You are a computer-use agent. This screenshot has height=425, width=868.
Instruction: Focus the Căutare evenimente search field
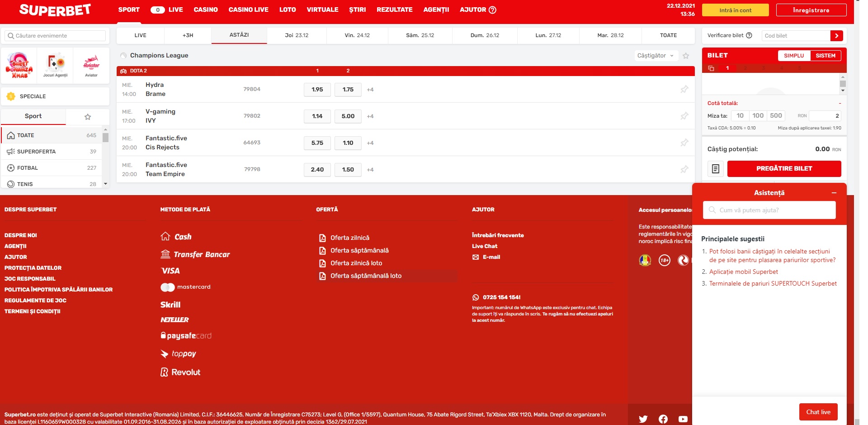pyautogui.click(x=55, y=36)
